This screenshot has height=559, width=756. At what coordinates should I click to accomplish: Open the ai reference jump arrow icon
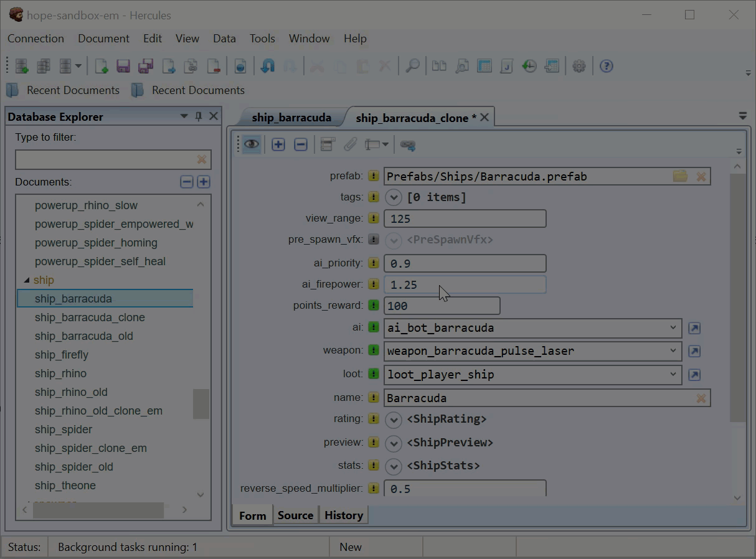(694, 328)
